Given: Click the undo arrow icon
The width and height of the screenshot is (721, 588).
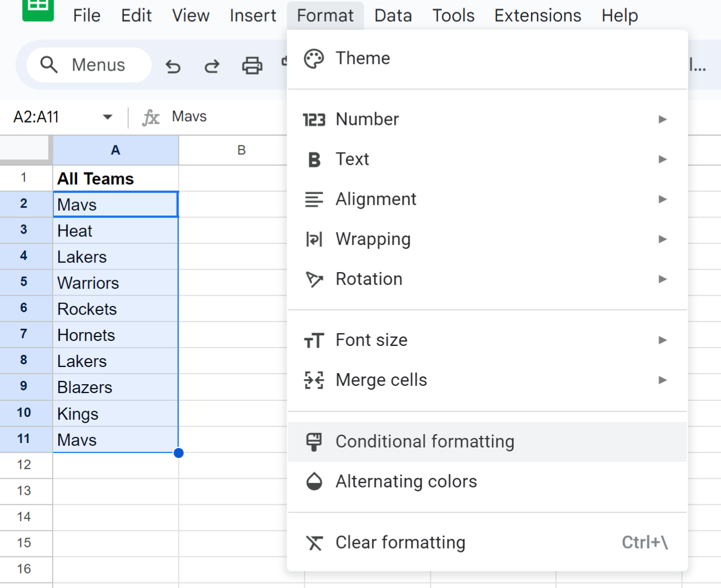Looking at the screenshot, I should click(173, 66).
